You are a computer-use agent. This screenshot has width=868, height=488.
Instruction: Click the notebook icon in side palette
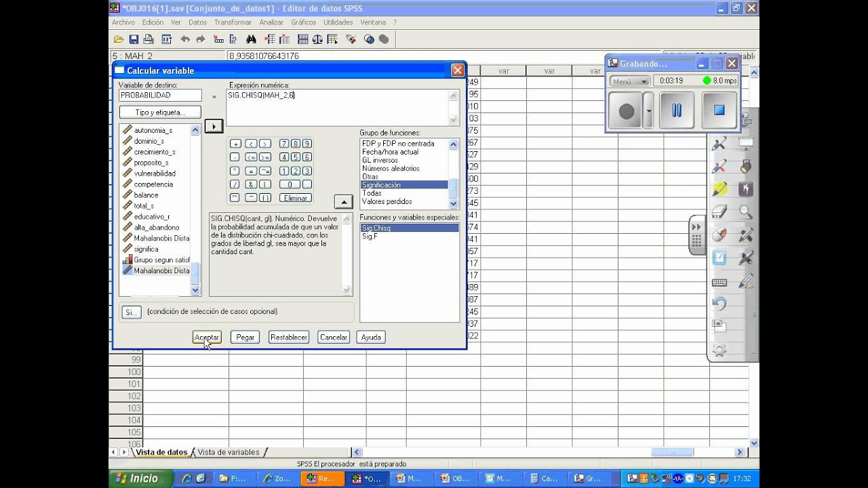719,258
